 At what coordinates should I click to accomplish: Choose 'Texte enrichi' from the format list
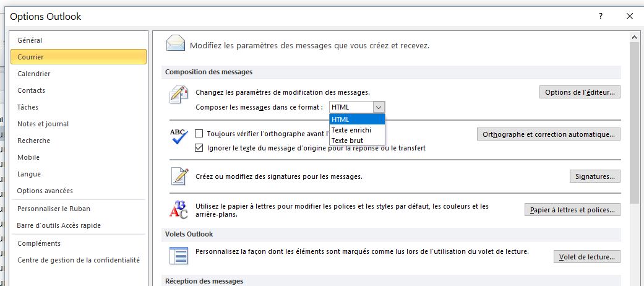(351, 130)
